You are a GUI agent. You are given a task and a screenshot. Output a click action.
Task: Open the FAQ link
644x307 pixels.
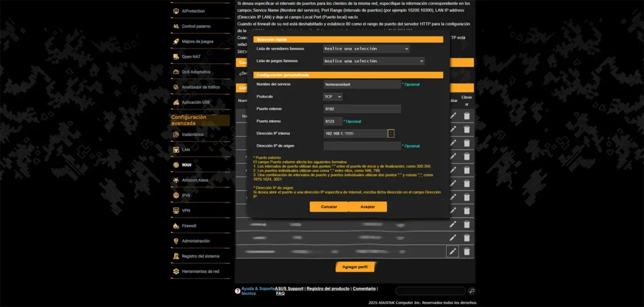(280, 293)
